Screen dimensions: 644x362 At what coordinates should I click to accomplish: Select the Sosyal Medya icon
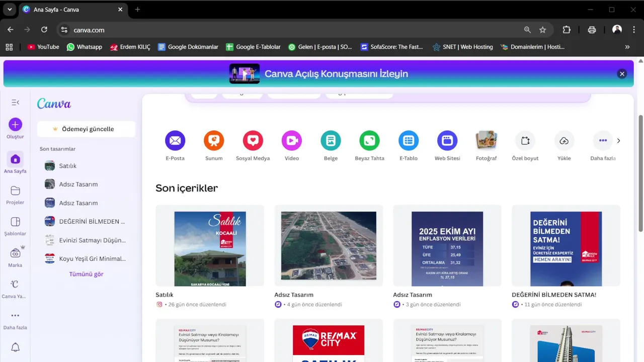click(x=253, y=141)
